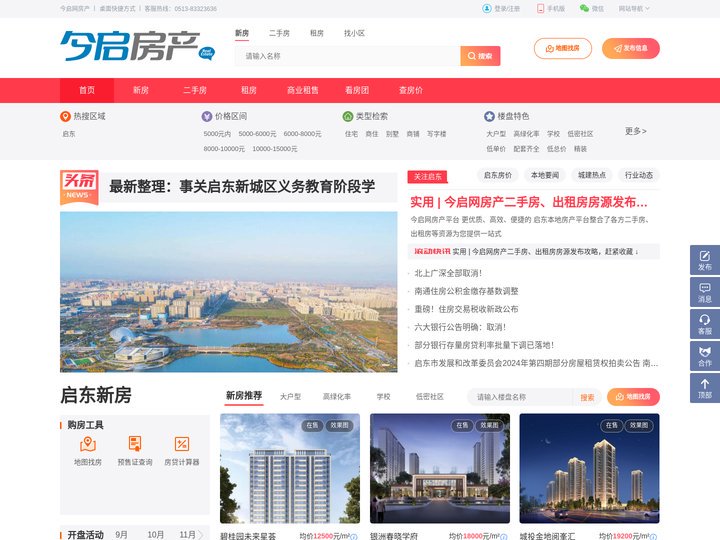Screen dimensions: 720x540
Task: Select the 行业动态 news tab
Action: 639,175
